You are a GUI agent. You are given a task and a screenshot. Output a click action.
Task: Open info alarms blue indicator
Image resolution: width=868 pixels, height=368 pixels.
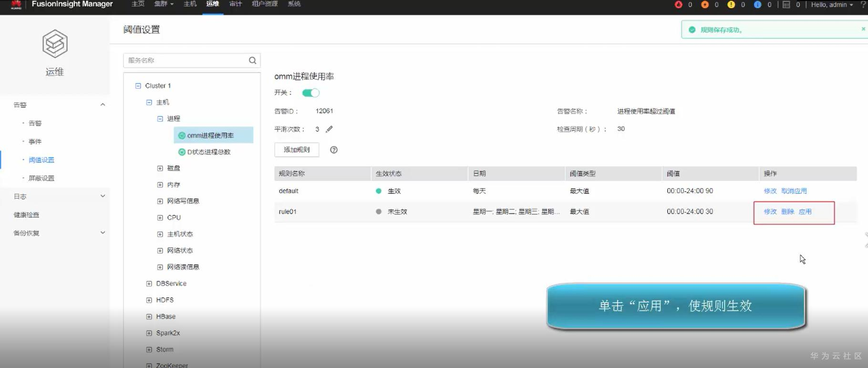point(757,5)
